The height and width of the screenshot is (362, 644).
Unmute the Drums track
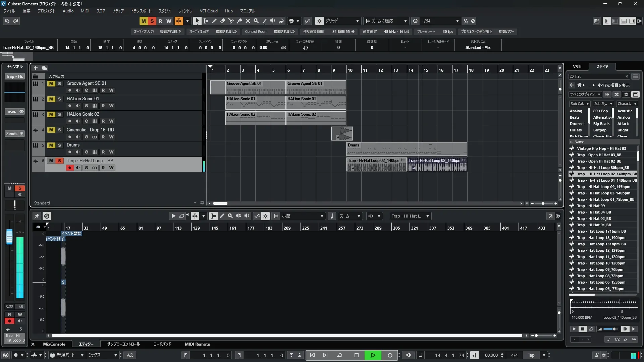[x=51, y=145]
